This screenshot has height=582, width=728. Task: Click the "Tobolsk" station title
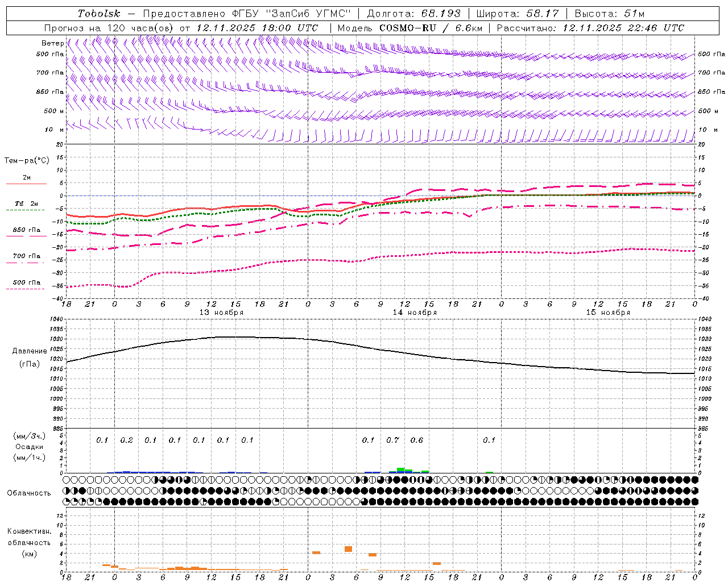[x=99, y=14]
